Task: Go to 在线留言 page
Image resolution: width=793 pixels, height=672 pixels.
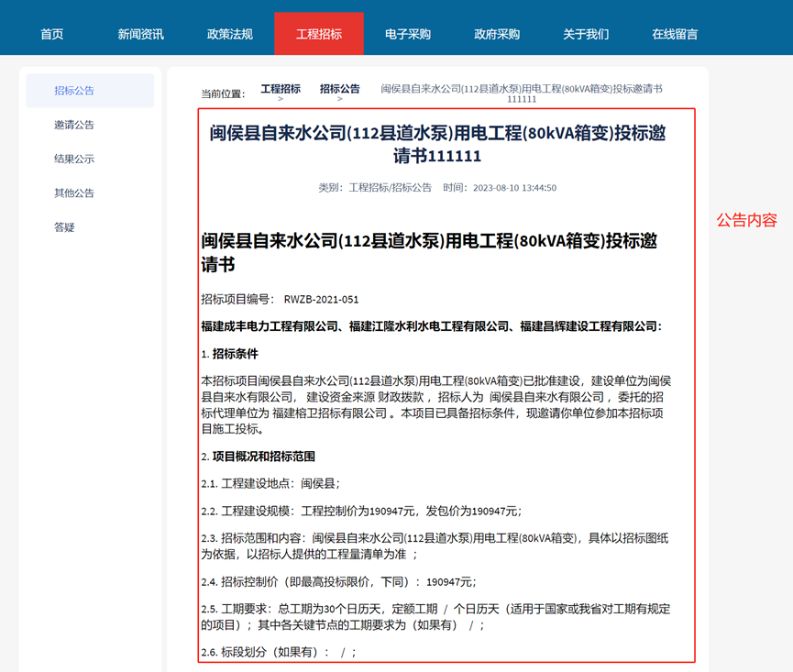Action: click(x=675, y=34)
